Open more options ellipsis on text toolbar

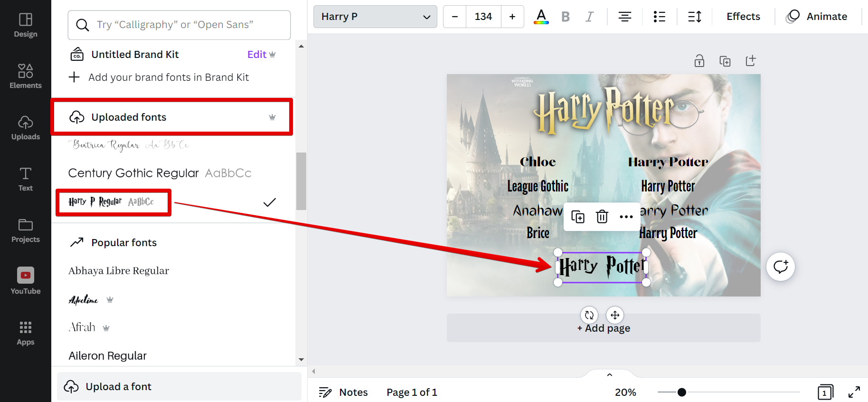pos(626,217)
